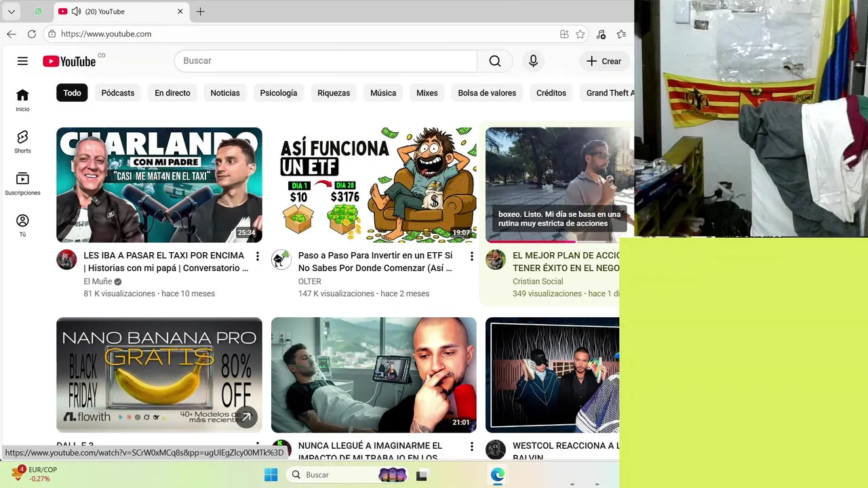Click the title LES IBA A PASAR EL TAXI
The height and width of the screenshot is (488, 868).
pyautogui.click(x=165, y=262)
